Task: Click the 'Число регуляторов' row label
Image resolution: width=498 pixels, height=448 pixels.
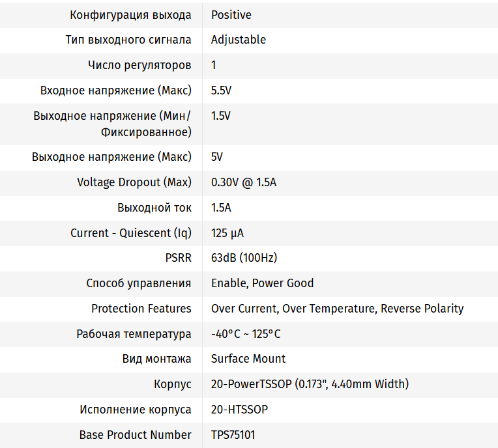Action: click(139, 65)
